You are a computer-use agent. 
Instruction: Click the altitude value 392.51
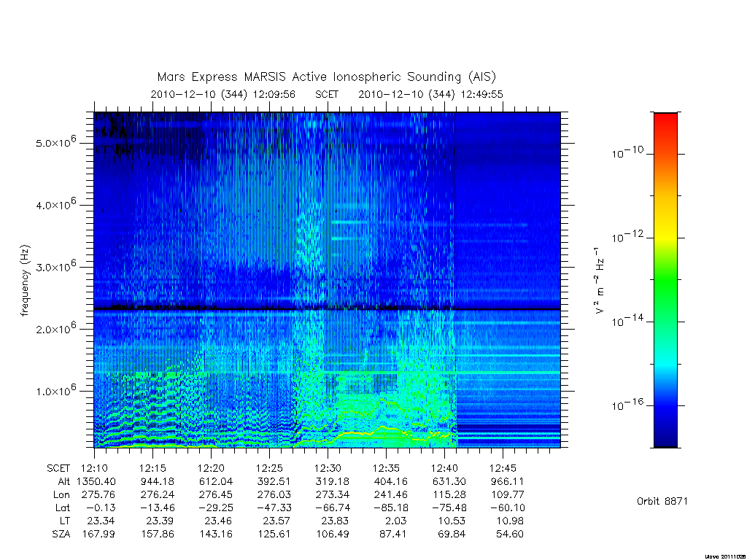click(274, 481)
